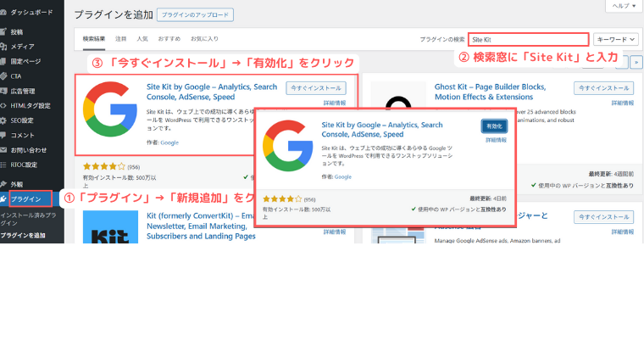Click the comment bubble icon beside コメント

point(3,135)
